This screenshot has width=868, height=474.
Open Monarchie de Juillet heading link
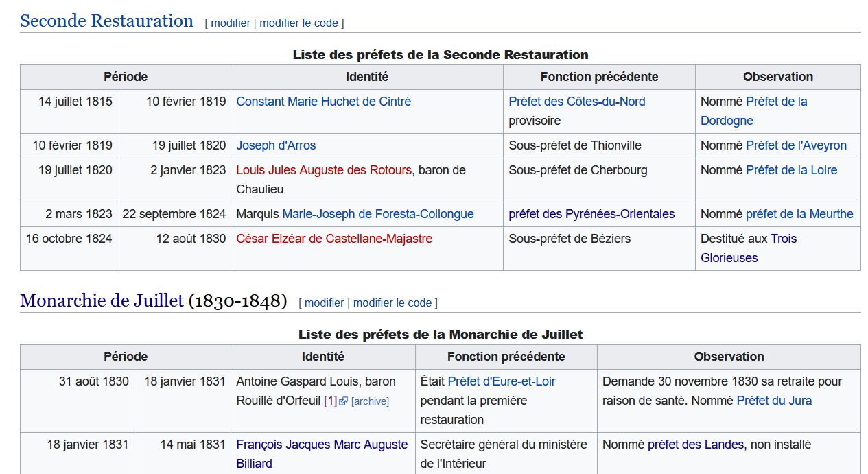coord(102,300)
